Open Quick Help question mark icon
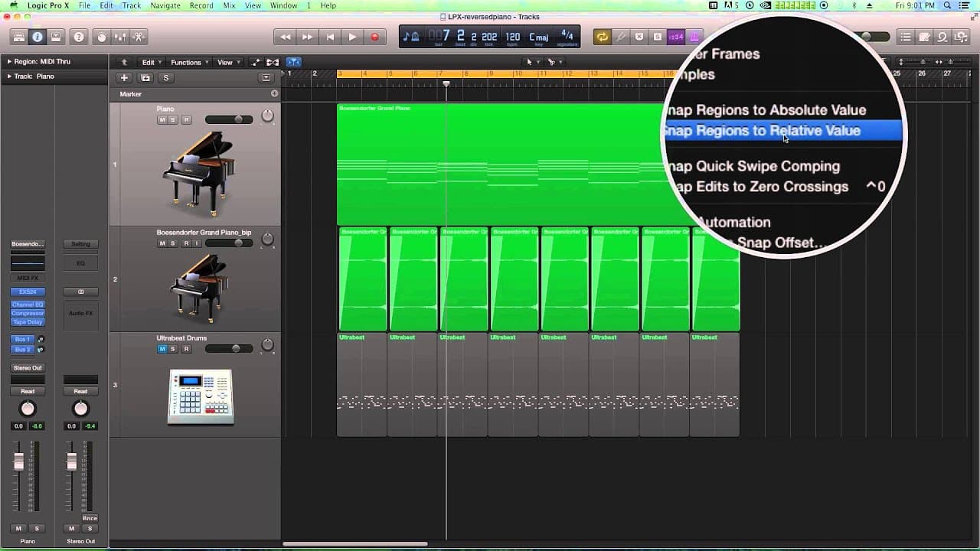 point(78,37)
